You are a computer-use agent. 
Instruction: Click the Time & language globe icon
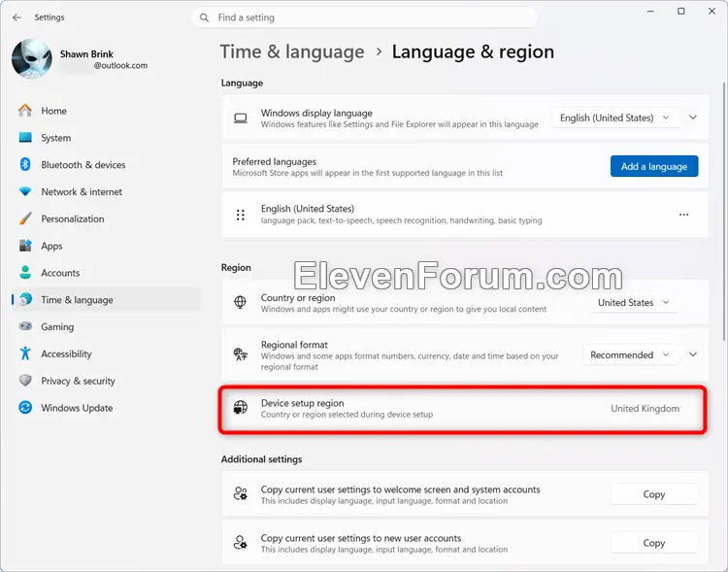(26, 299)
